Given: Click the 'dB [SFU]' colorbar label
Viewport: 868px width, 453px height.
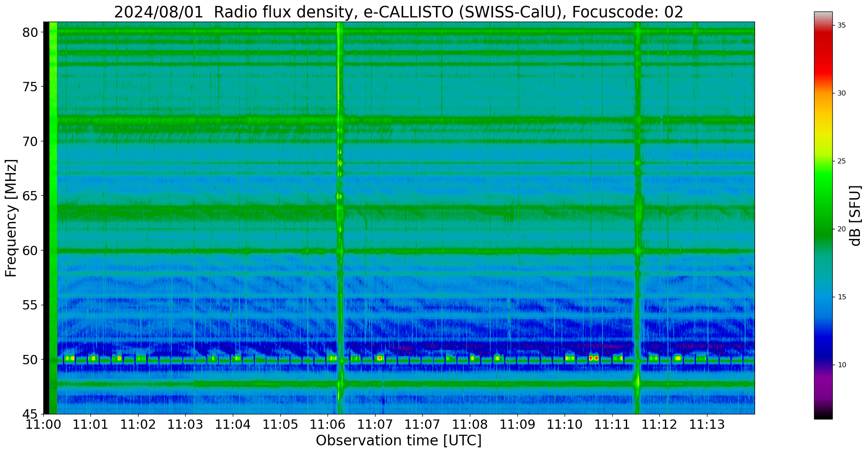Looking at the screenshot, I should (x=856, y=215).
